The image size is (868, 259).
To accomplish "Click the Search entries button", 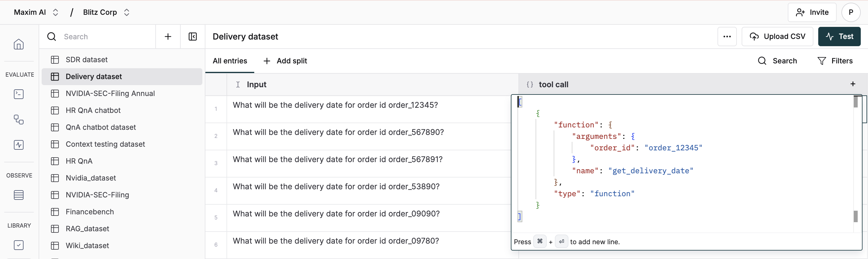I will (x=777, y=61).
